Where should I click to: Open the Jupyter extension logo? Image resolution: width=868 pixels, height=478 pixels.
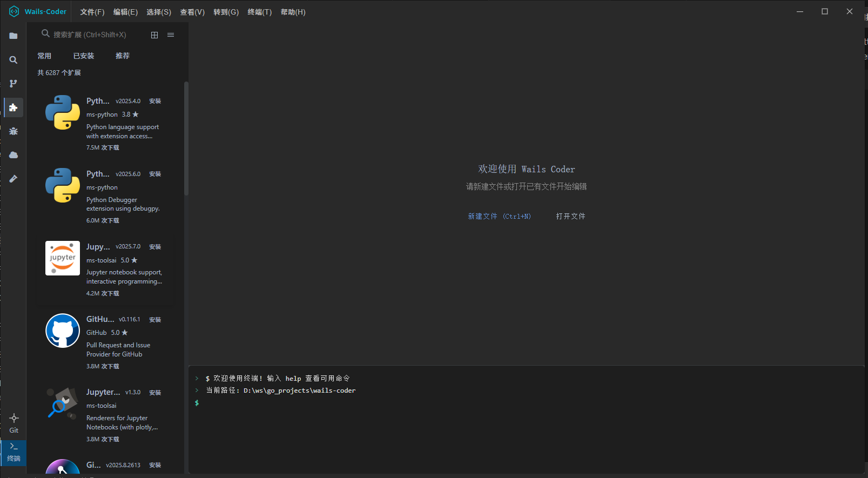[63, 258]
